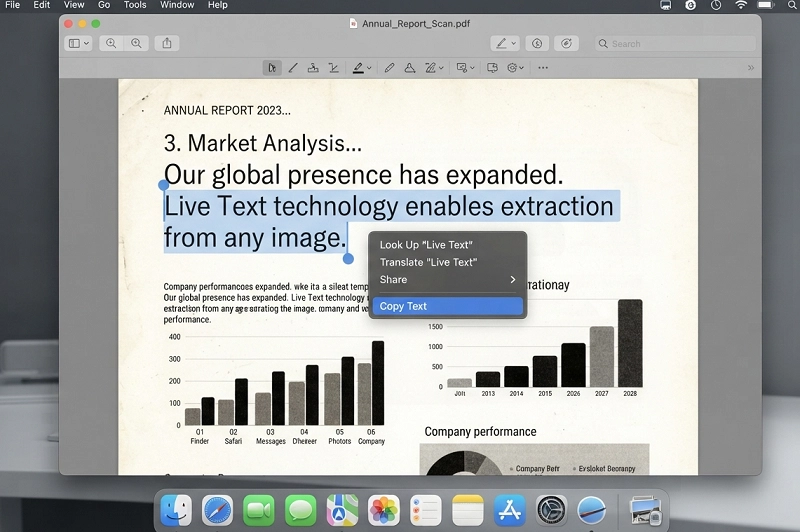Expand the toolbar overflow double chevron
Image resolution: width=800 pixels, height=532 pixels.
751,68
